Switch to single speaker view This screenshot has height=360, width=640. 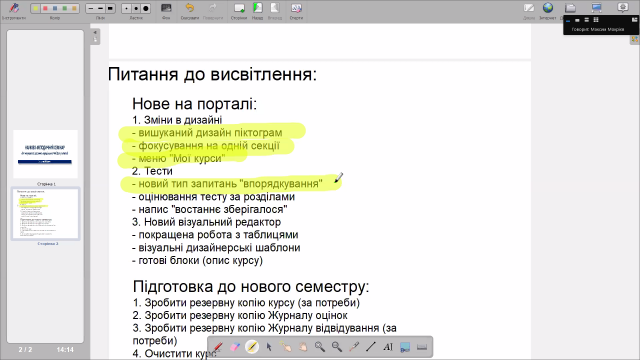point(577,20)
